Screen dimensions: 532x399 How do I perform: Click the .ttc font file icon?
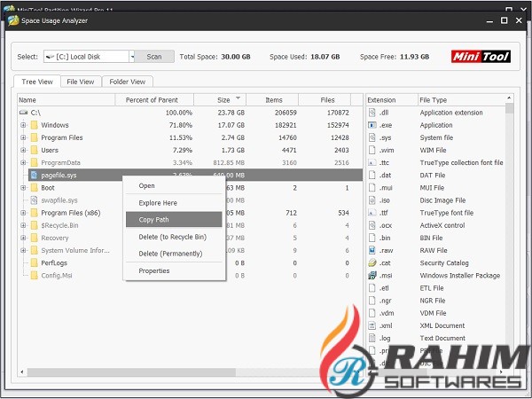(372, 163)
